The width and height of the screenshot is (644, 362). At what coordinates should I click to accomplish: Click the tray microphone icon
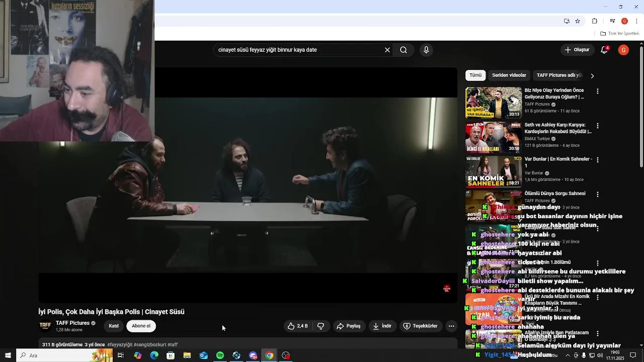click(x=584, y=355)
